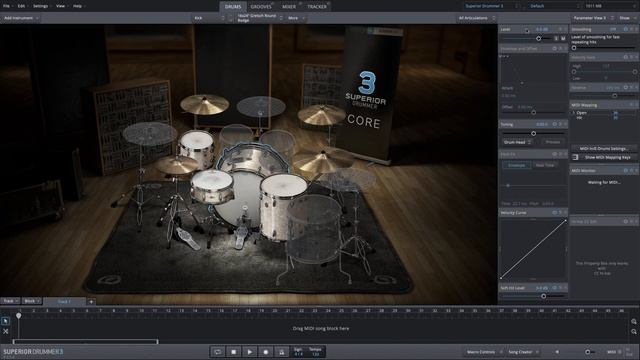
Task: Open the Settings menu
Action: 41,6
